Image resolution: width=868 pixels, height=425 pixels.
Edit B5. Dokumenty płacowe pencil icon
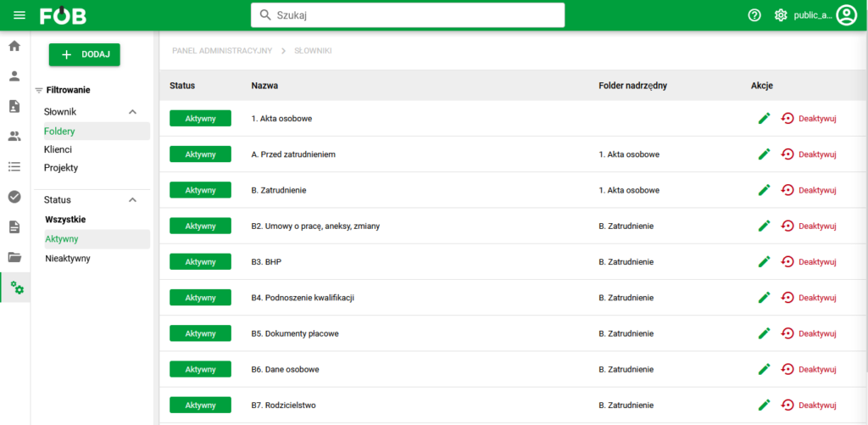point(764,333)
